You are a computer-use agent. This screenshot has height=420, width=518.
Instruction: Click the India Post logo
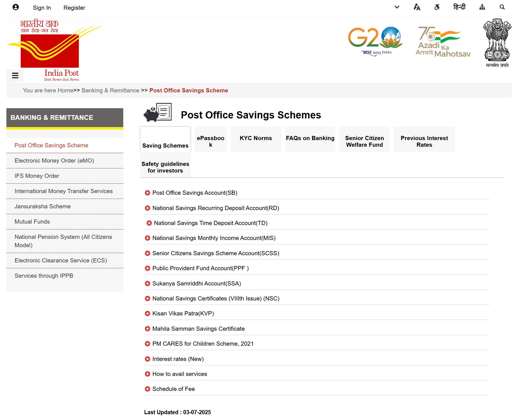pyautogui.click(x=54, y=50)
